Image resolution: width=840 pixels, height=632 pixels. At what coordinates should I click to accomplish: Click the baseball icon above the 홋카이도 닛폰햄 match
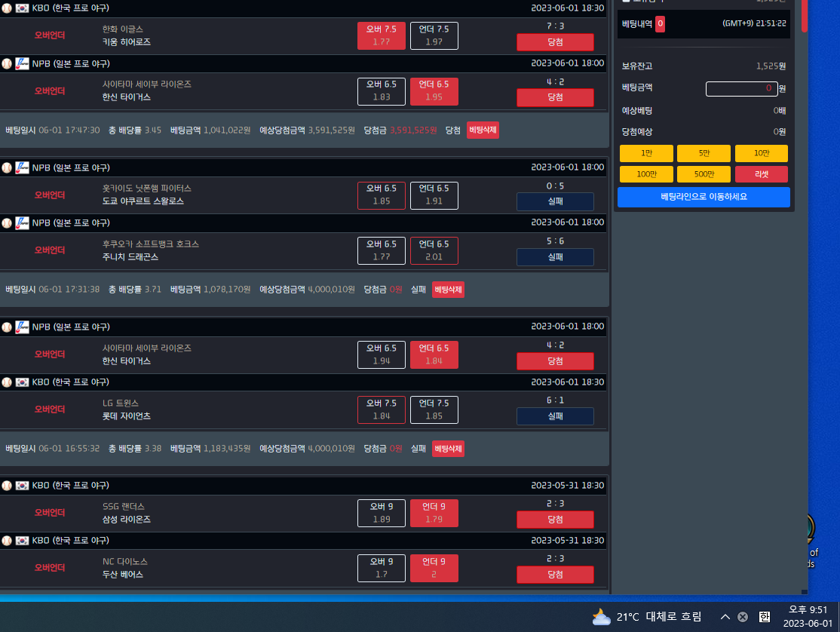(x=7, y=167)
